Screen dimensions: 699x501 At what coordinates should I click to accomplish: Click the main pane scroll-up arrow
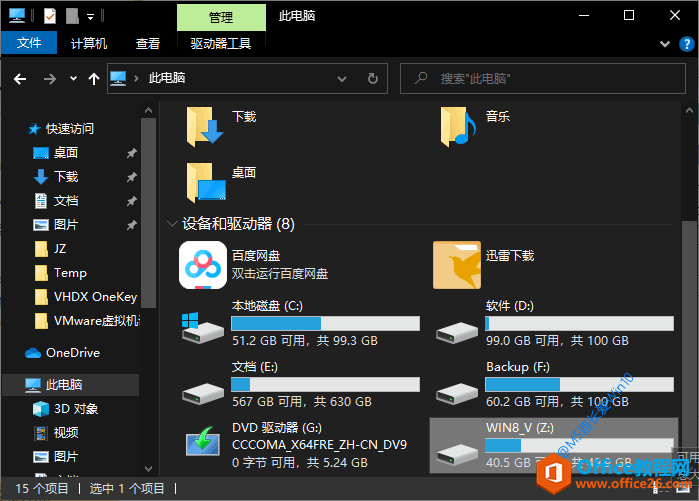pos(689,110)
